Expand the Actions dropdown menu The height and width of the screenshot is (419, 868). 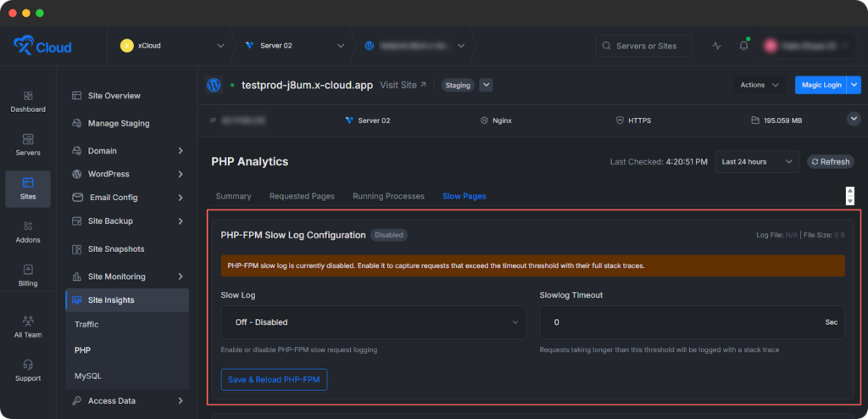click(759, 85)
